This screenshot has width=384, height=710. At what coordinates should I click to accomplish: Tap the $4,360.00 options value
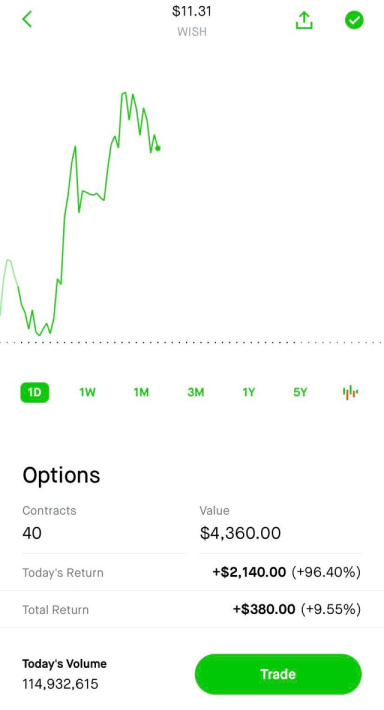(x=240, y=533)
